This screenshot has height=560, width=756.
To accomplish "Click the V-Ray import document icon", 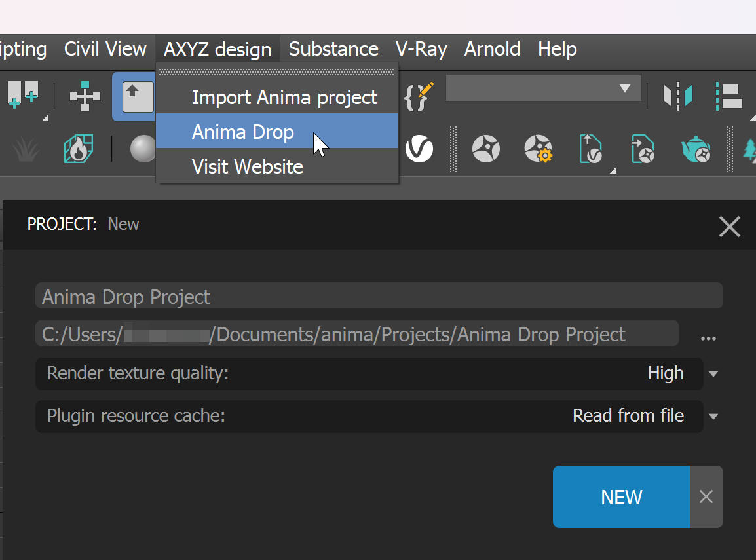I will 643,149.
